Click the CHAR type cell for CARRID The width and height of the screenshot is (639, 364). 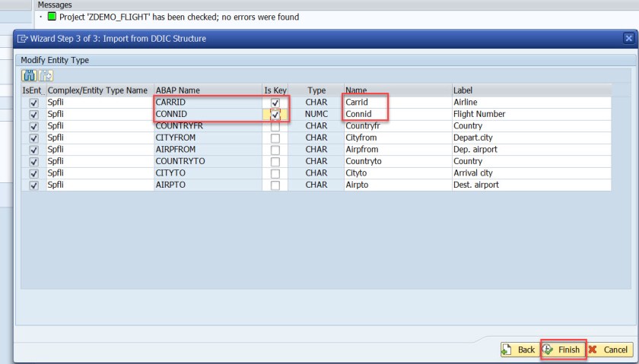coord(316,102)
